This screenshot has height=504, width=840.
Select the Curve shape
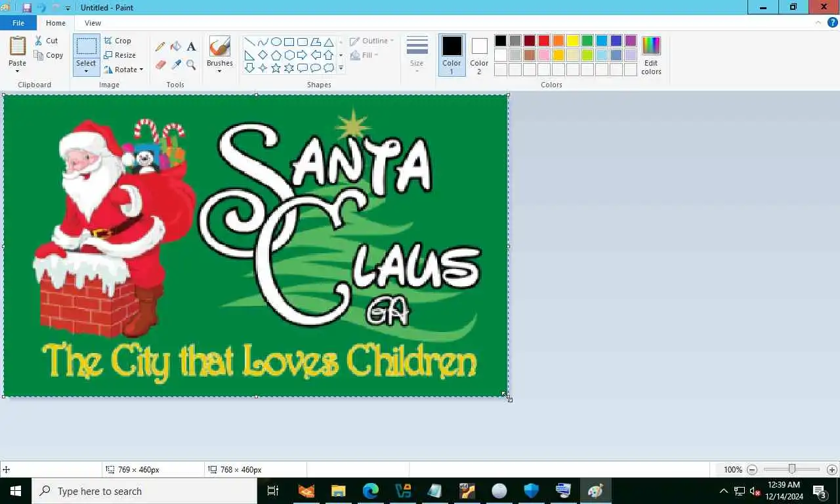point(262,42)
